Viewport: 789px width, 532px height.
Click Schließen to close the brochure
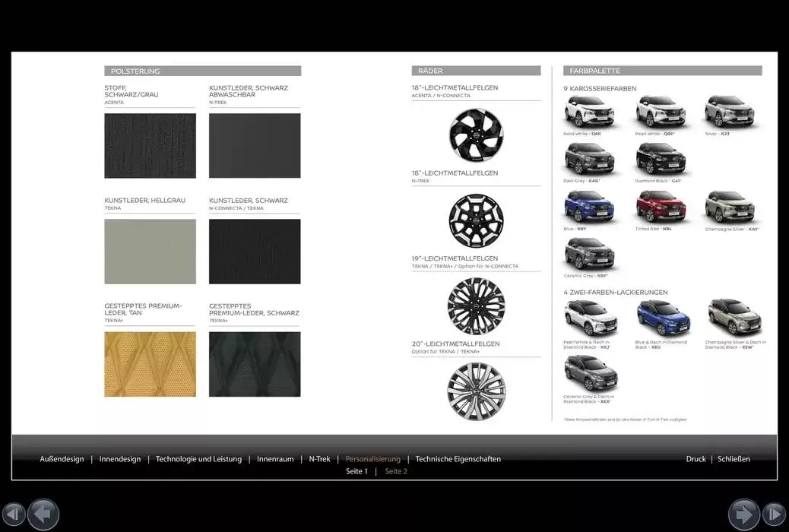click(x=734, y=459)
